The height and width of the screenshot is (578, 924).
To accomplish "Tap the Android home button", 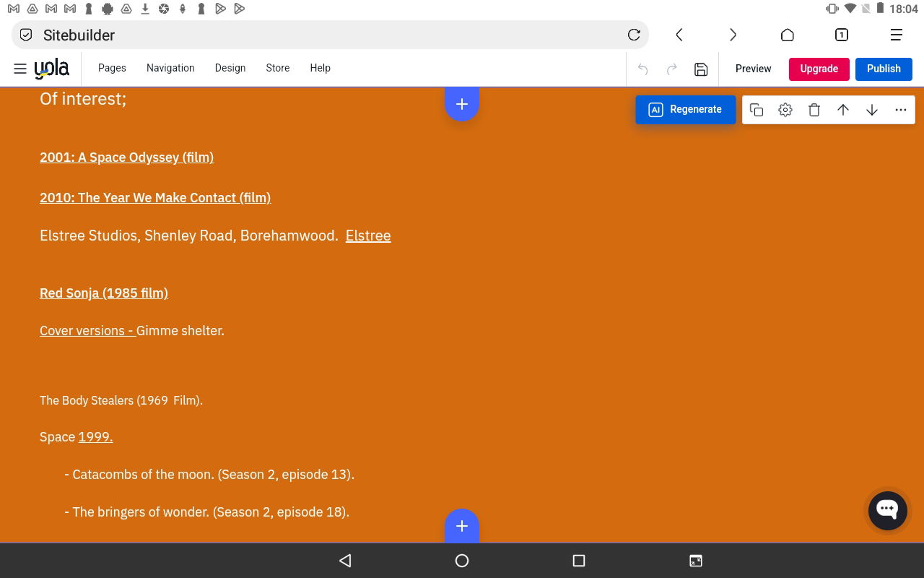I will coord(462,561).
